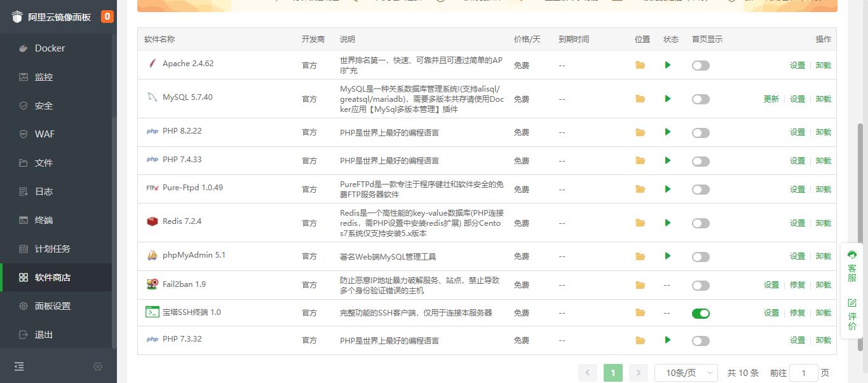Toggle homepage display for PHP 7.3.32

pyautogui.click(x=701, y=341)
